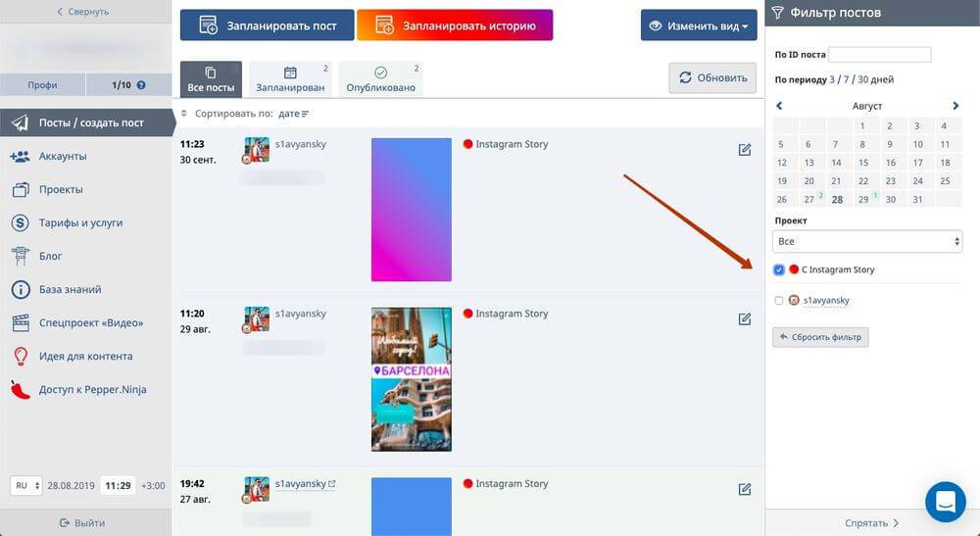This screenshot has width=980, height=536.
Task: Open the chat support bubble
Action: 945,501
